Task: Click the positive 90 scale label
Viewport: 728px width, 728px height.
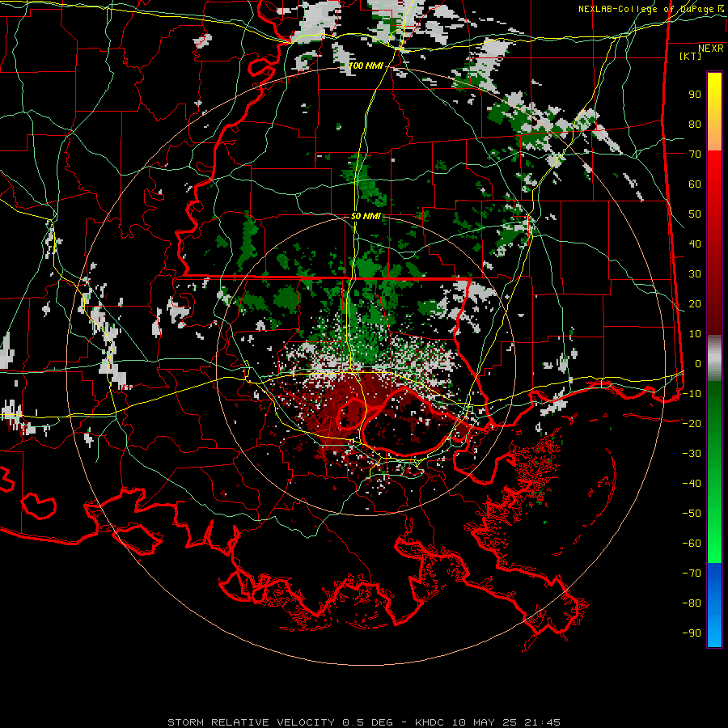Action: (695, 95)
